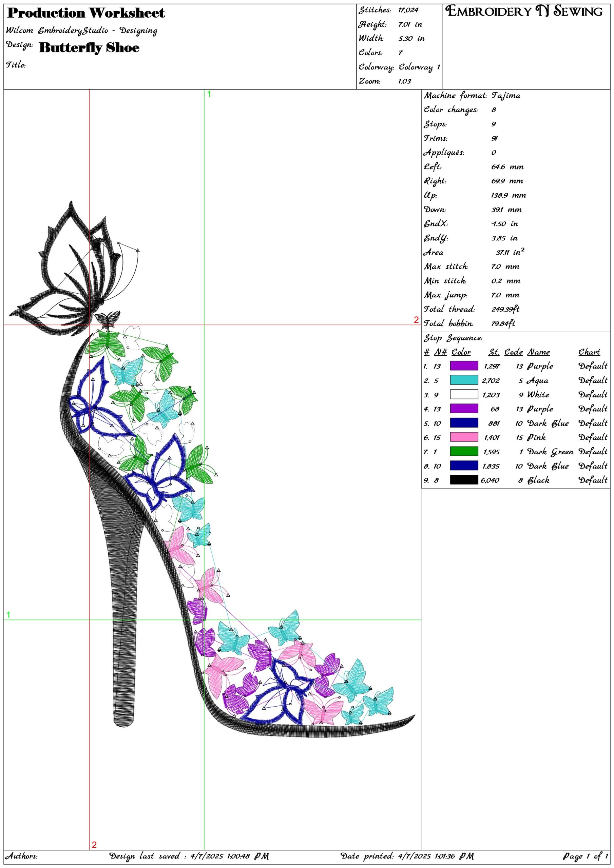Click the stitch count '1,401'
Image resolution: width=614 pixels, height=868 pixels.
pyautogui.click(x=492, y=438)
